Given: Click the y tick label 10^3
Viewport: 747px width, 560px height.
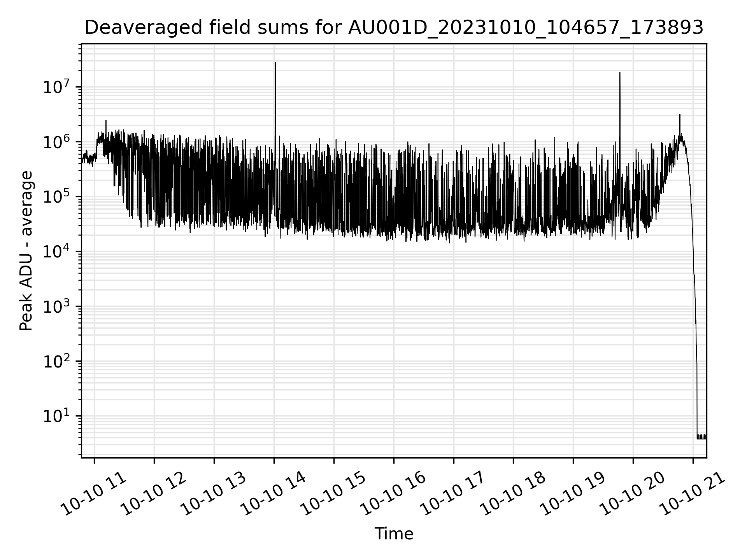Looking at the screenshot, I should [x=57, y=306].
